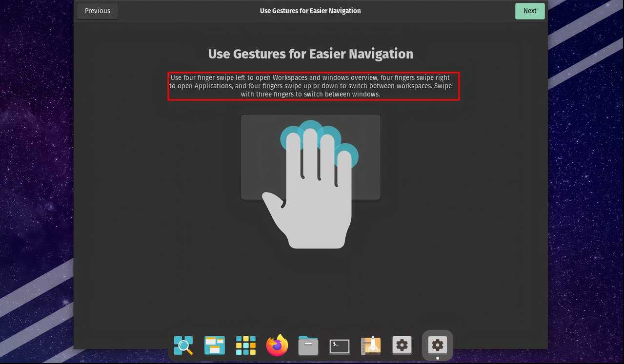Advance the tour using the green Next button

tap(530, 11)
